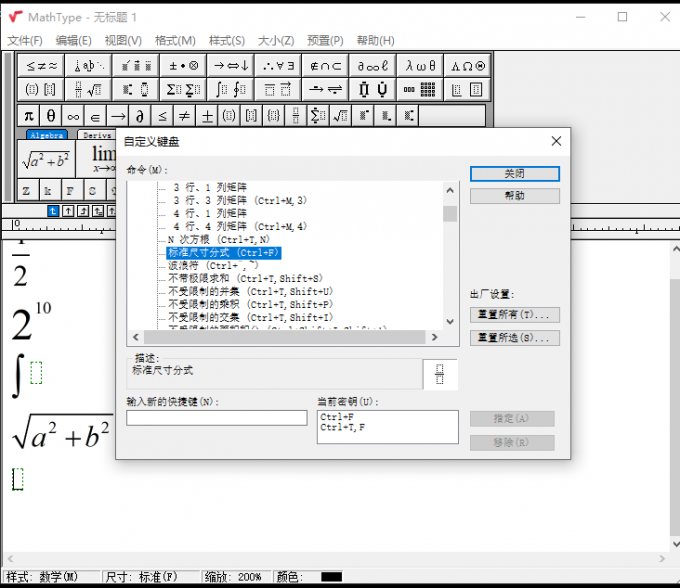The image size is (680, 588).
Task: Insert partial derivative symbol from small bar
Action: (x=140, y=116)
